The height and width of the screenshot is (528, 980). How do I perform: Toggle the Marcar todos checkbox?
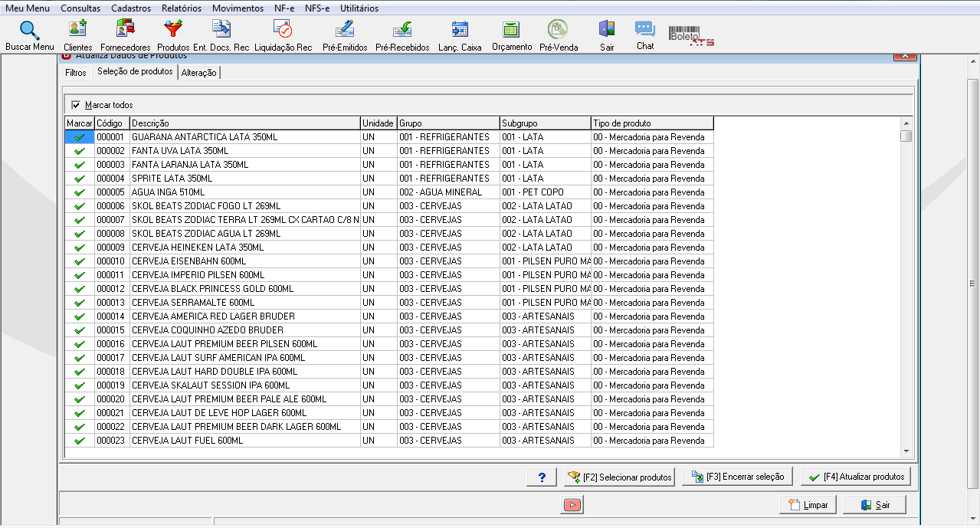point(76,105)
